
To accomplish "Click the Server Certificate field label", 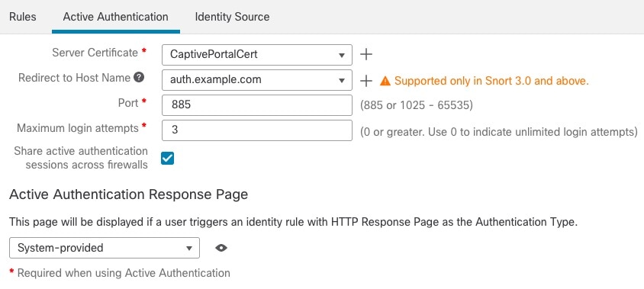I will tap(95, 53).
